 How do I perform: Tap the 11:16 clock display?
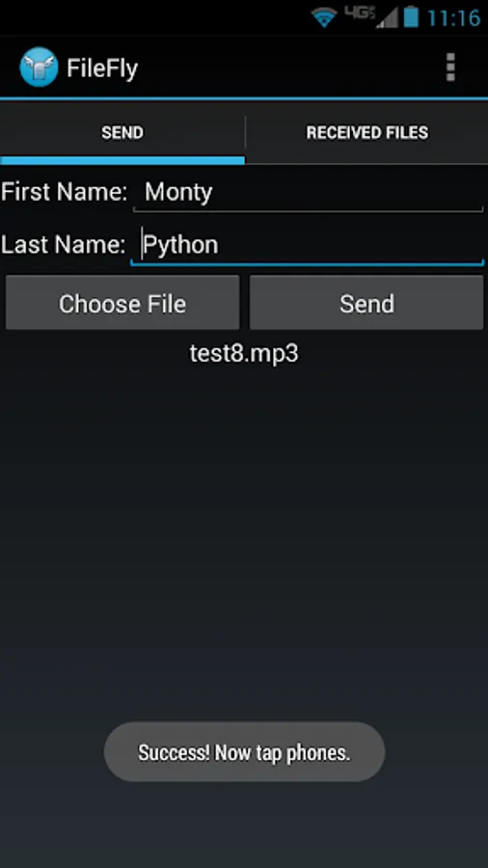(x=453, y=17)
